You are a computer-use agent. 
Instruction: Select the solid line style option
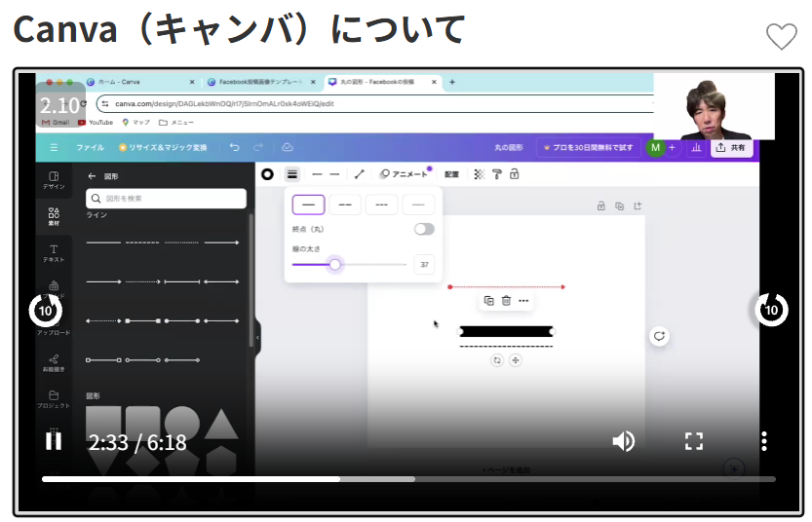point(308,205)
